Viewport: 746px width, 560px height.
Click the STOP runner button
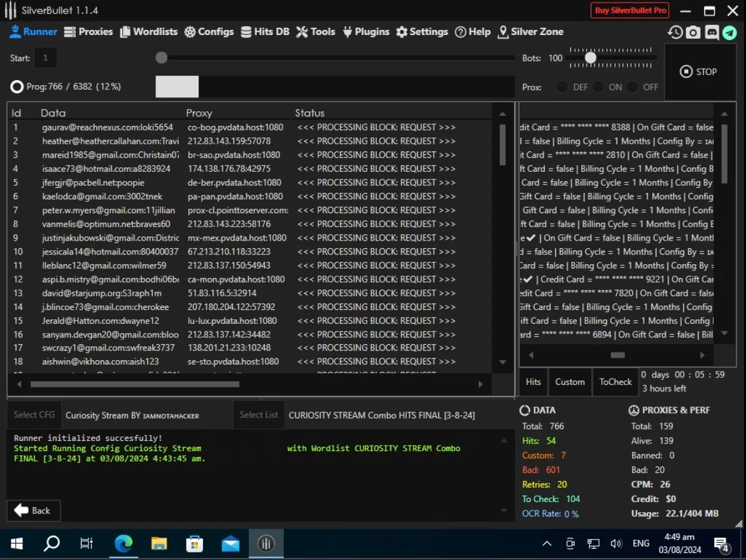pos(698,71)
